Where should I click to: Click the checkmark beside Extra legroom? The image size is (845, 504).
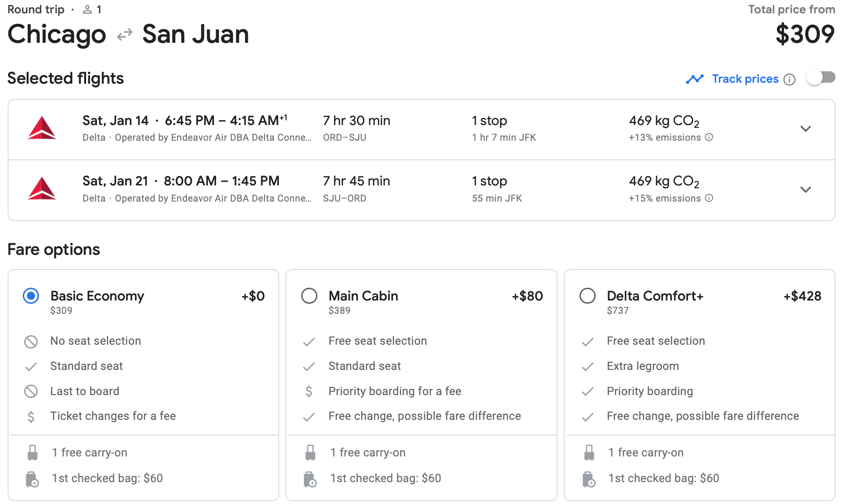click(588, 367)
